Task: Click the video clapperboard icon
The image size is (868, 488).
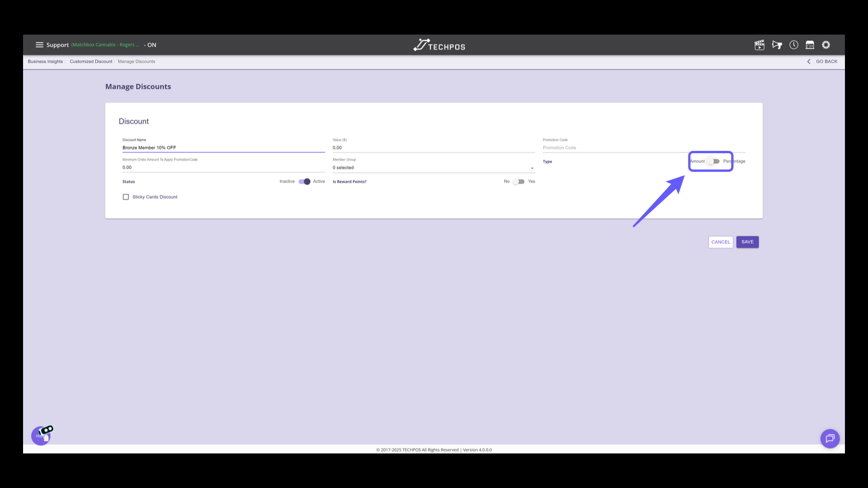Action: tap(759, 45)
